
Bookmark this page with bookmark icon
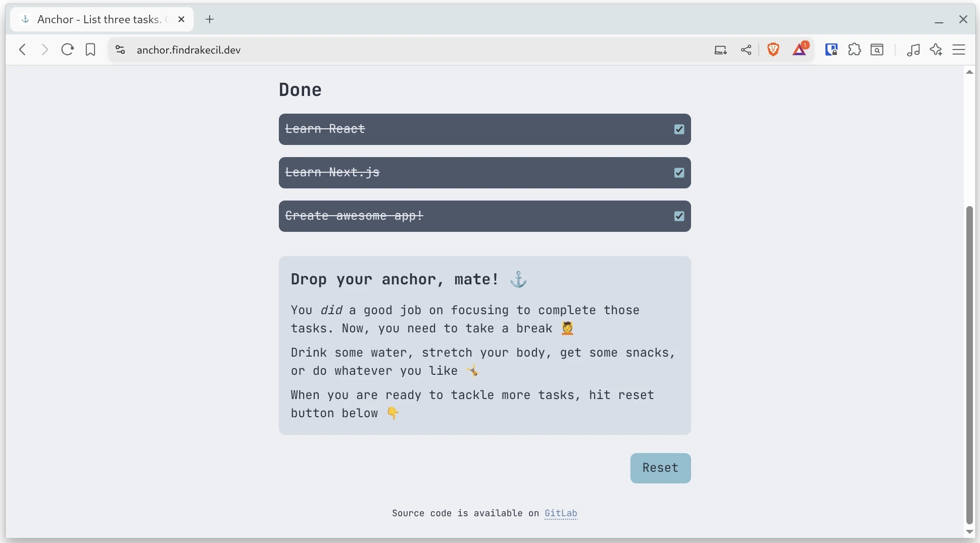[x=90, y=50]
